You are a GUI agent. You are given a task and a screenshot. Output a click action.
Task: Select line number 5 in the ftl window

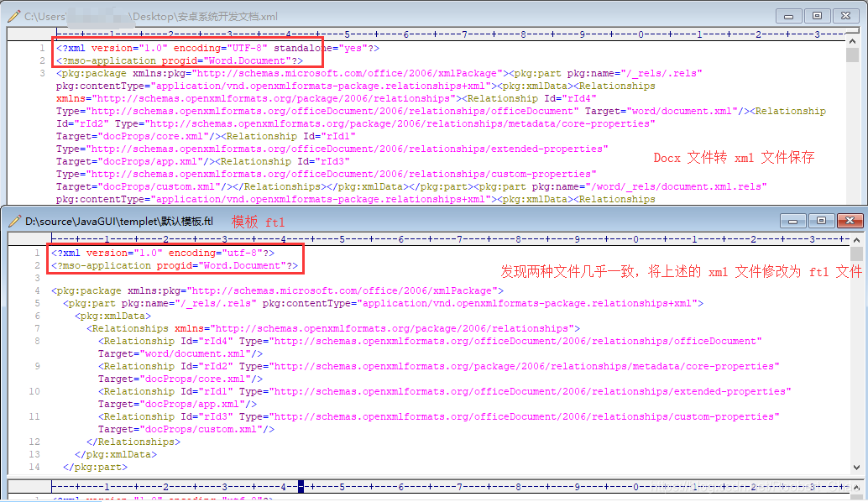point(37,303)
